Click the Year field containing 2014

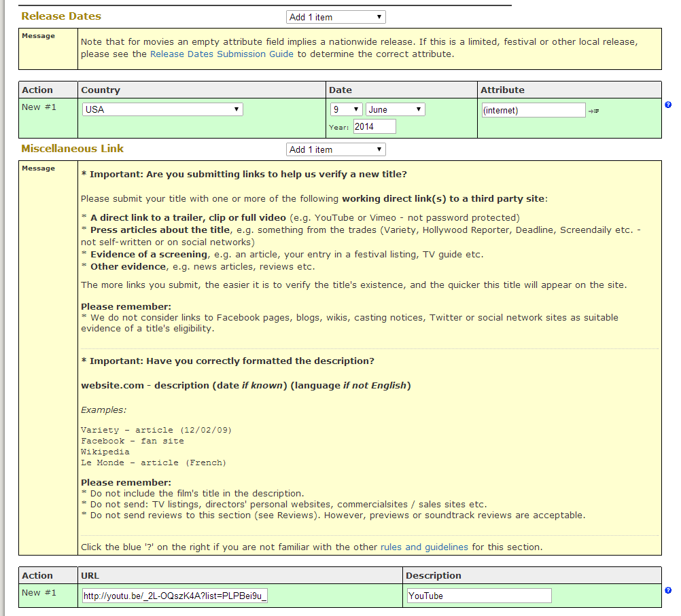click(x=374, y=126)
